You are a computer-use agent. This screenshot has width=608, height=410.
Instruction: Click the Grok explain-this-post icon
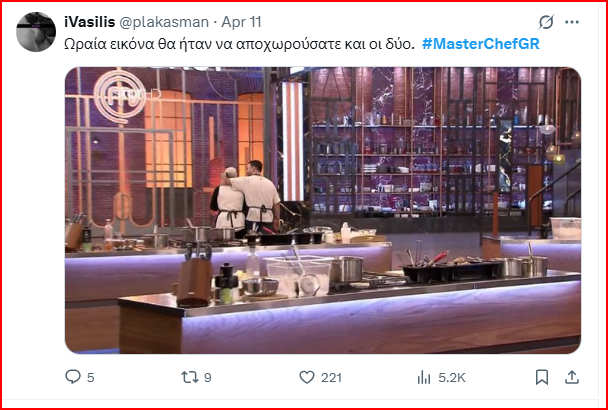point(546,22)
